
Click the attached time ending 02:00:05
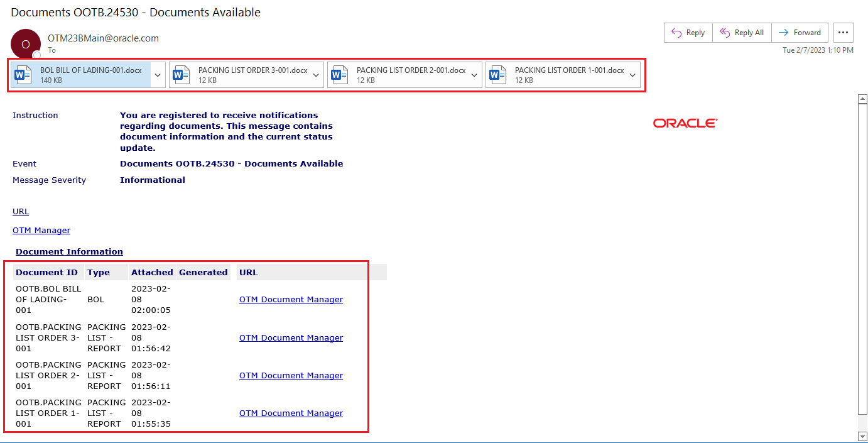click(x=151, y=300)
